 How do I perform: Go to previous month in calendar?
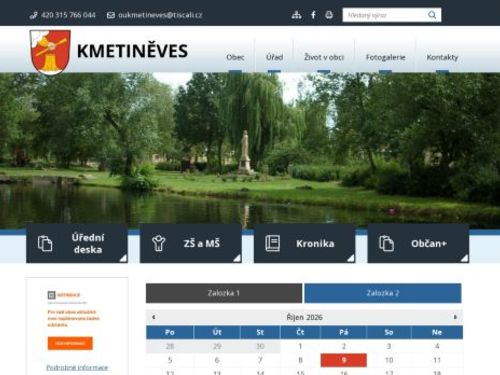[x=153, y=317]
